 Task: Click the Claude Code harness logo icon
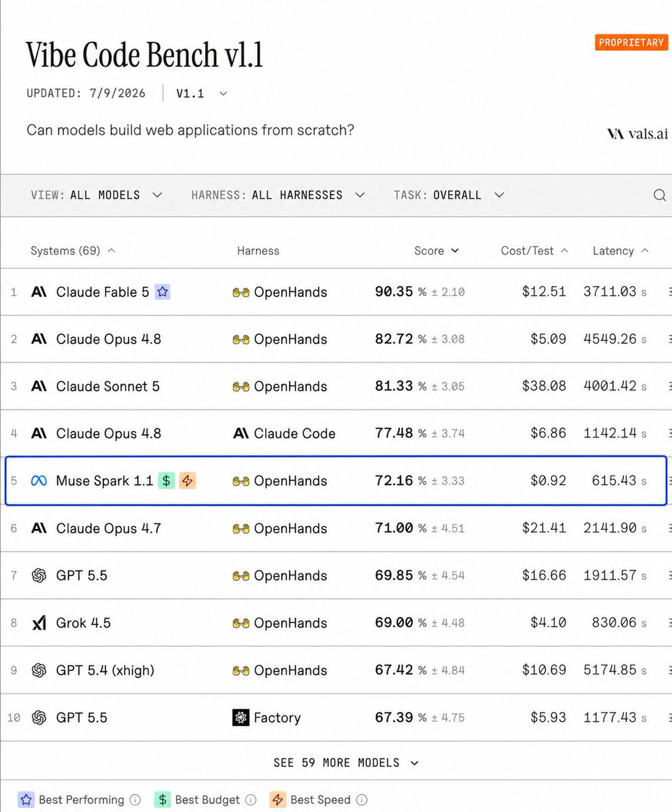[241, 434]
